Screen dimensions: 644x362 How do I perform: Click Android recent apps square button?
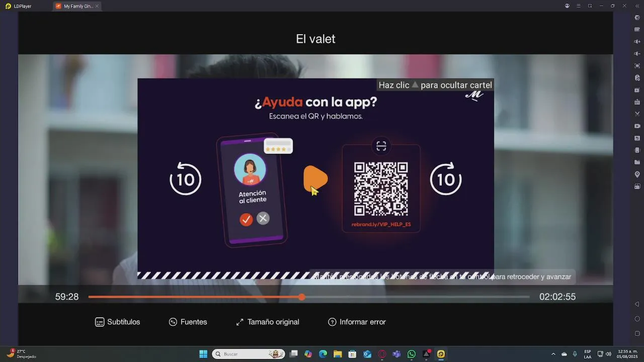(637, 333)
